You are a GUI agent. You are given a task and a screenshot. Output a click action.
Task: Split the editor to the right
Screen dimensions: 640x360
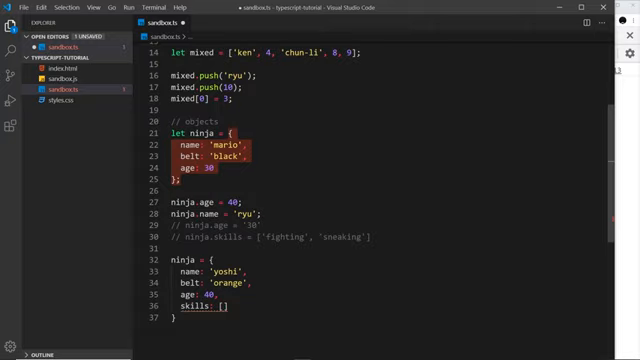click(587, 23)
